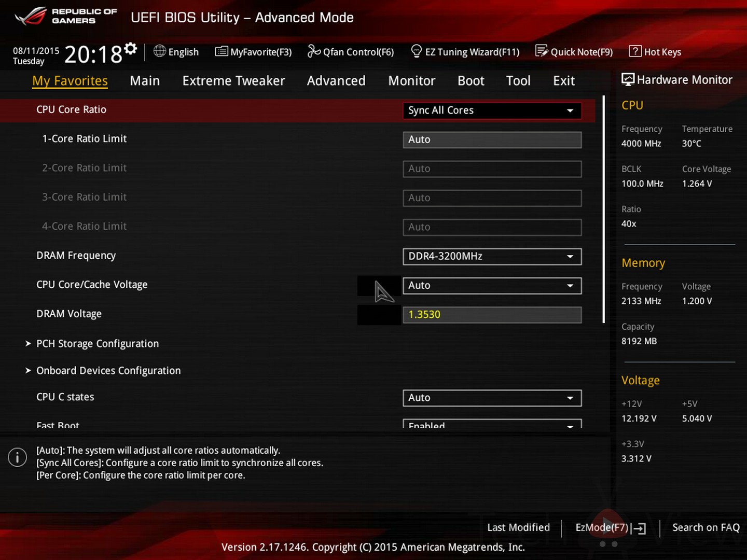Open the clock settings gear icon
Image resolution: width=747 pixels, height=560 pixels.
point(131,49)
